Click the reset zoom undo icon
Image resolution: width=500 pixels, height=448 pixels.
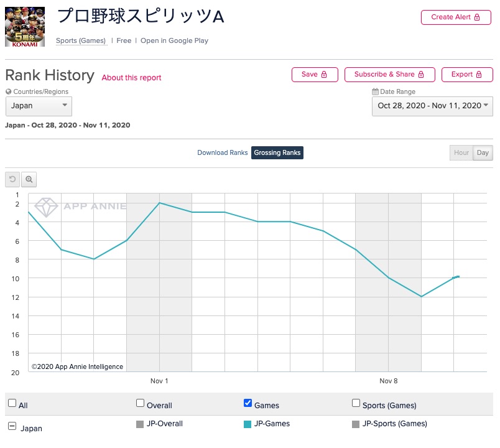(x=12, y=179)
